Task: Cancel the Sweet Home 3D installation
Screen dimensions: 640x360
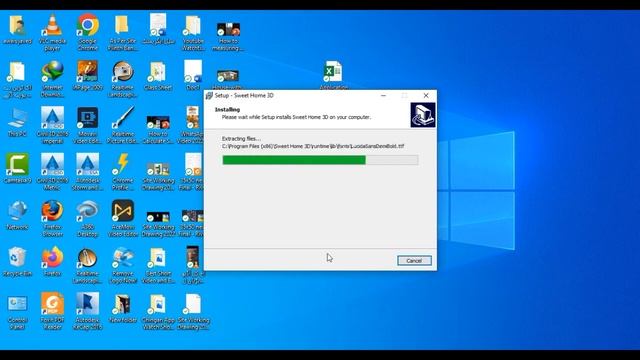Action: click(414, 260)
